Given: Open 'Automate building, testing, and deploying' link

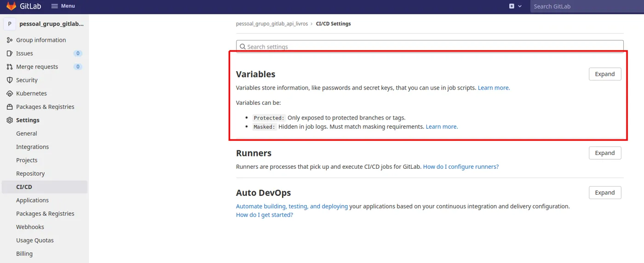Looking at the screenshot, I should pyautogui.click(x=292, y=206).
